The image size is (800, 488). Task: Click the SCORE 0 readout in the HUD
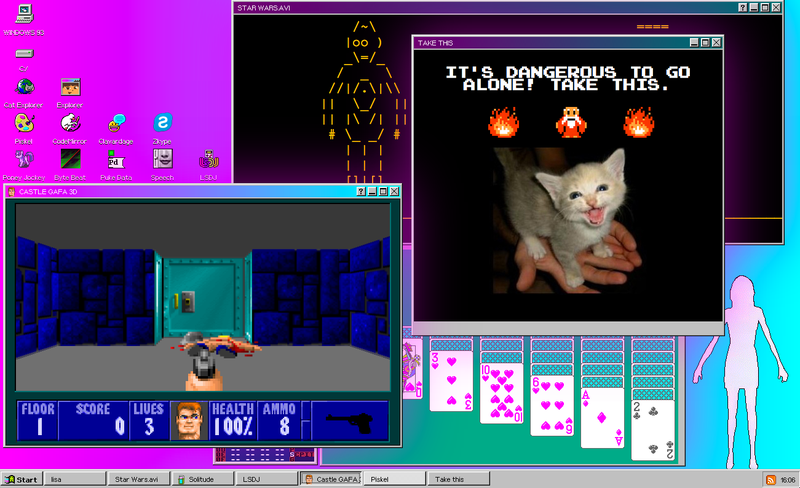(x=93, y=421)
